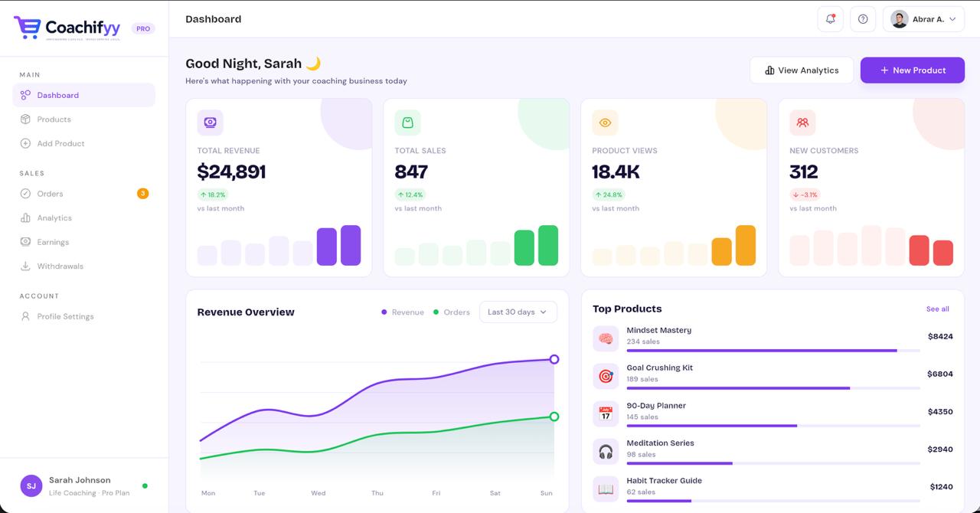Screen dimensions: 980x513
Task: Open Products in the sidebar
Action: coord(84,119)
